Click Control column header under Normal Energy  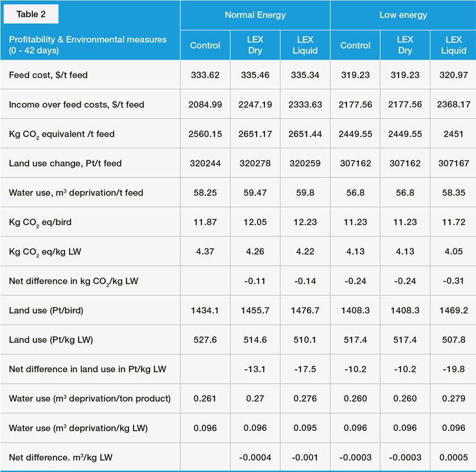click(x=205, y=45)
